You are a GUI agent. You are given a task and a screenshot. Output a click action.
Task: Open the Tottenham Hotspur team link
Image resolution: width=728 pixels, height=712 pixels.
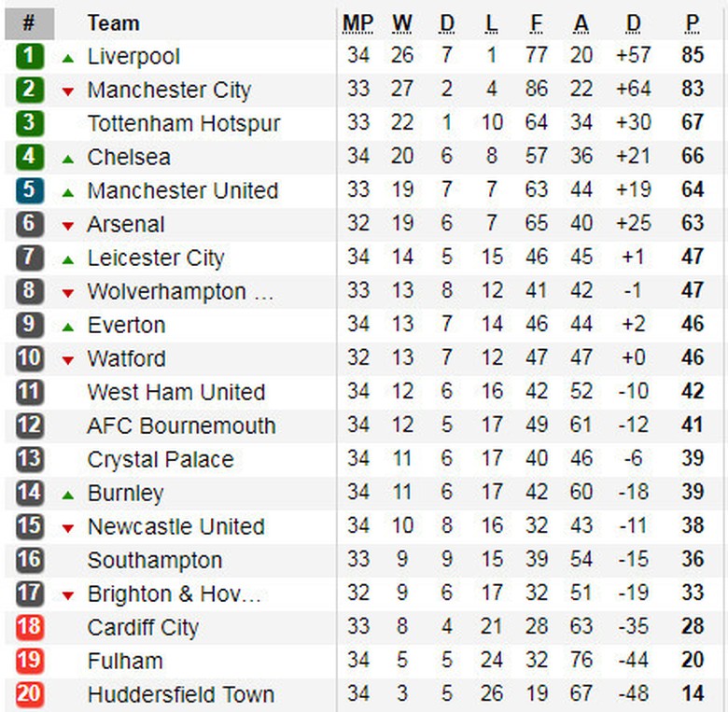point(184,123)
